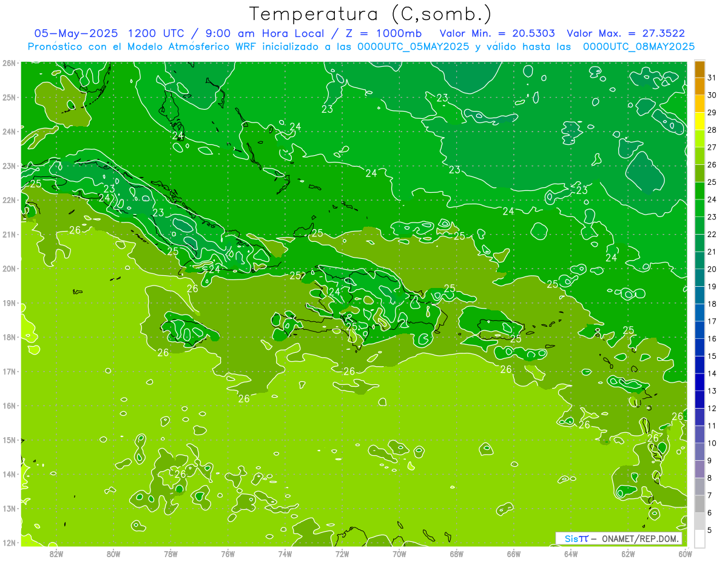728x562 pixels.
Task: Click the orange colorbar swatch between 30 and 31
Action: click(x=699, y=87)
